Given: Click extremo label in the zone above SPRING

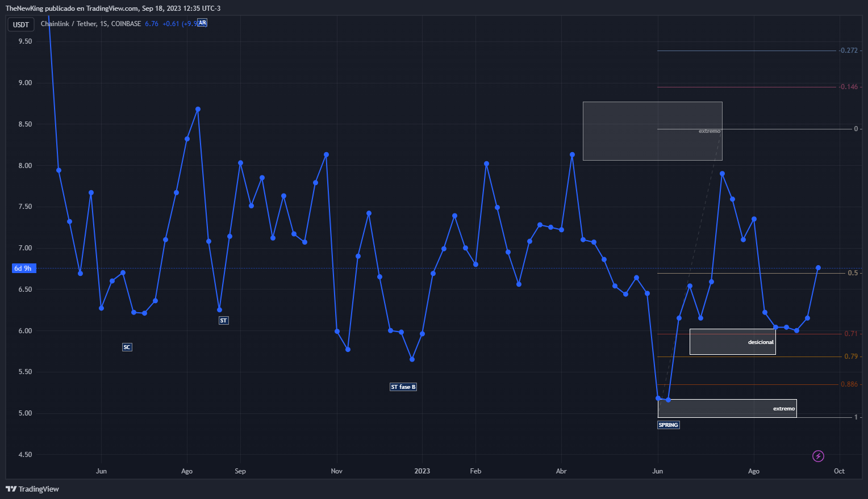Looking at the screenshot, I should click(x=784, y=409).
